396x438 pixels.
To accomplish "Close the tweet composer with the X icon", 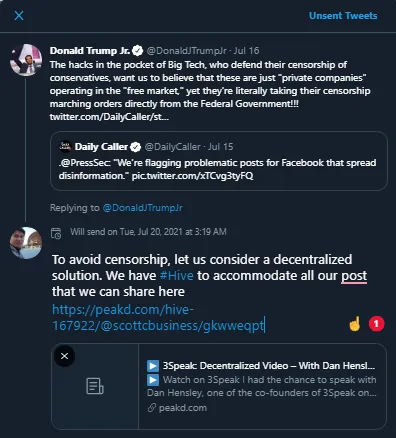I will tap(19, 15).
